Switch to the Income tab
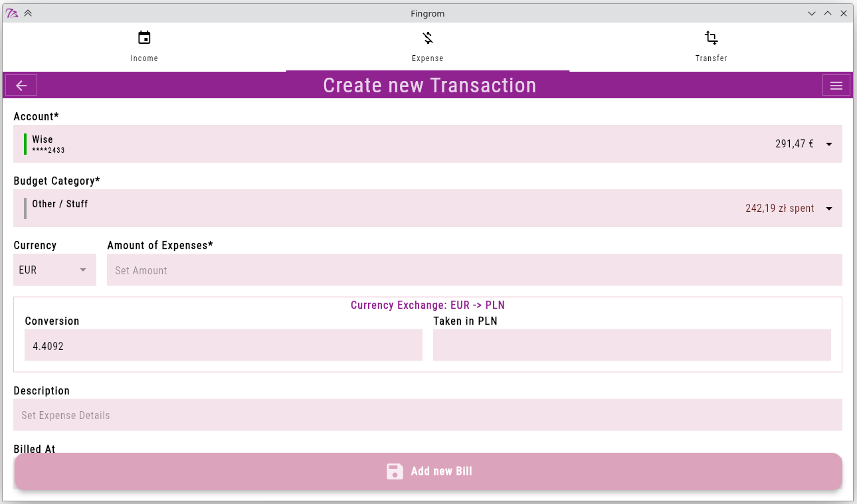Image resolution: width=857 pixels, height=504 pixels. click(144, 46)
